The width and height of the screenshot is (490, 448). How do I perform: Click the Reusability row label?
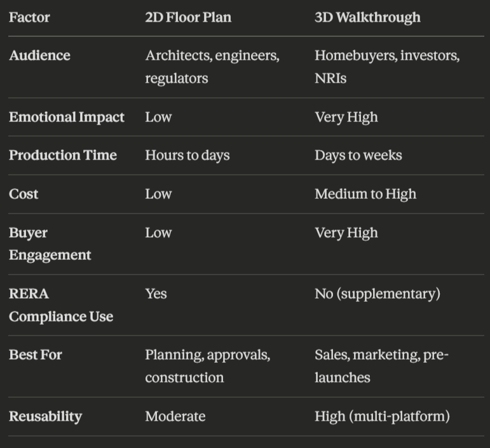pos(45,416)
